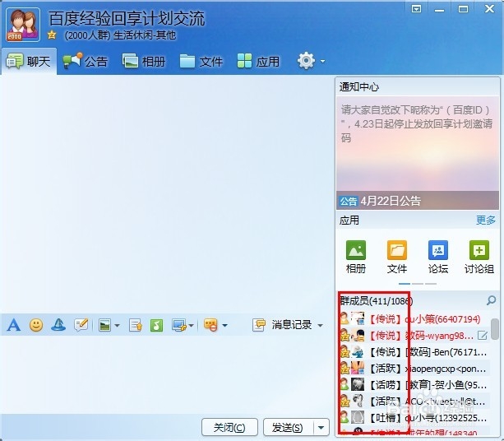Select member [数码]-Ben
This screenshot has width=504, height=441.
[x=414, y=352]
